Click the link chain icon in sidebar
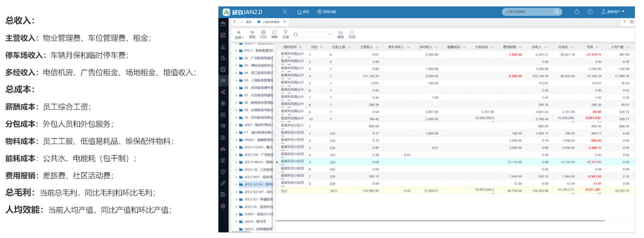Viewport: 644px width, 238px height. click(x=223, y=183)
